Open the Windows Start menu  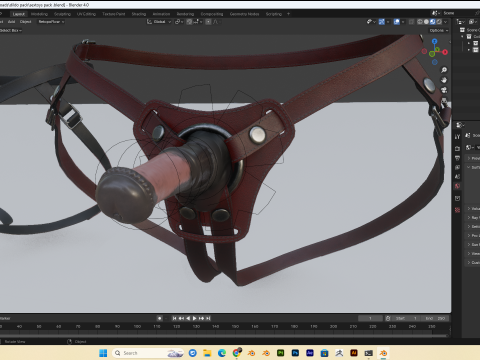point(103,353)
